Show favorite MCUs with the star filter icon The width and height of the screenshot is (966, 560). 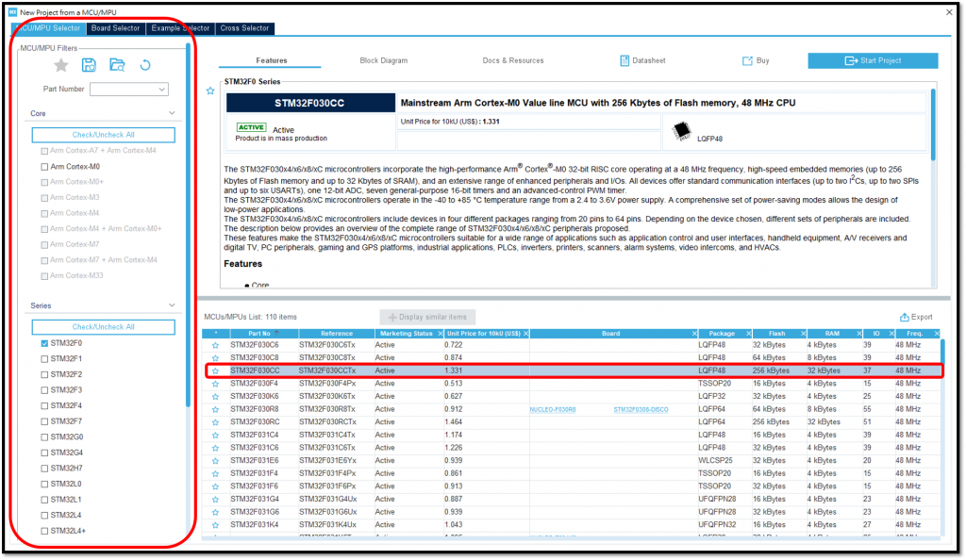tap(61, 65)
